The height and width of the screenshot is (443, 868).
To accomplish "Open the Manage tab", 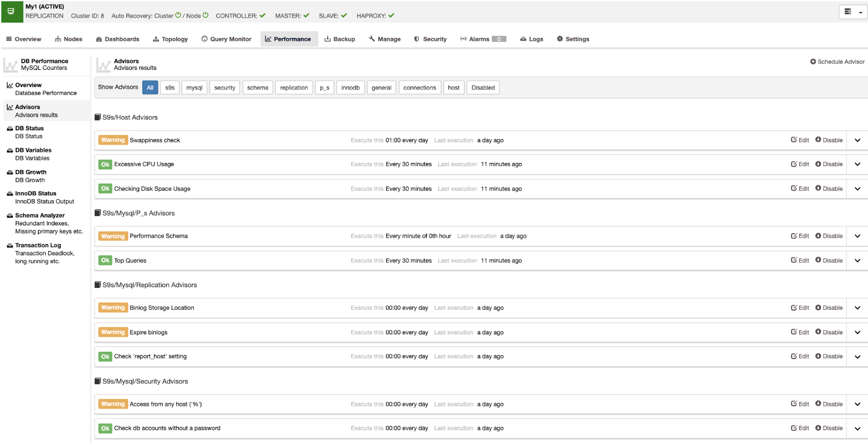I will 385,39.
